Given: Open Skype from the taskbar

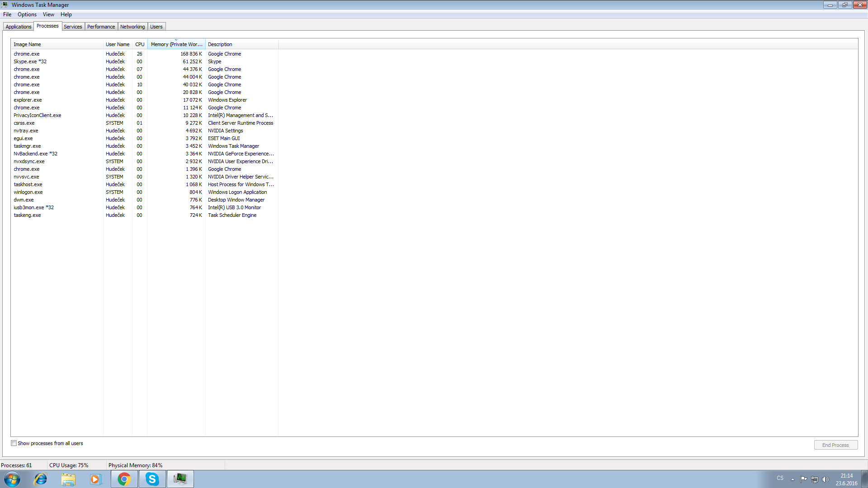Looking at the screenshot, I should [152, 479].
